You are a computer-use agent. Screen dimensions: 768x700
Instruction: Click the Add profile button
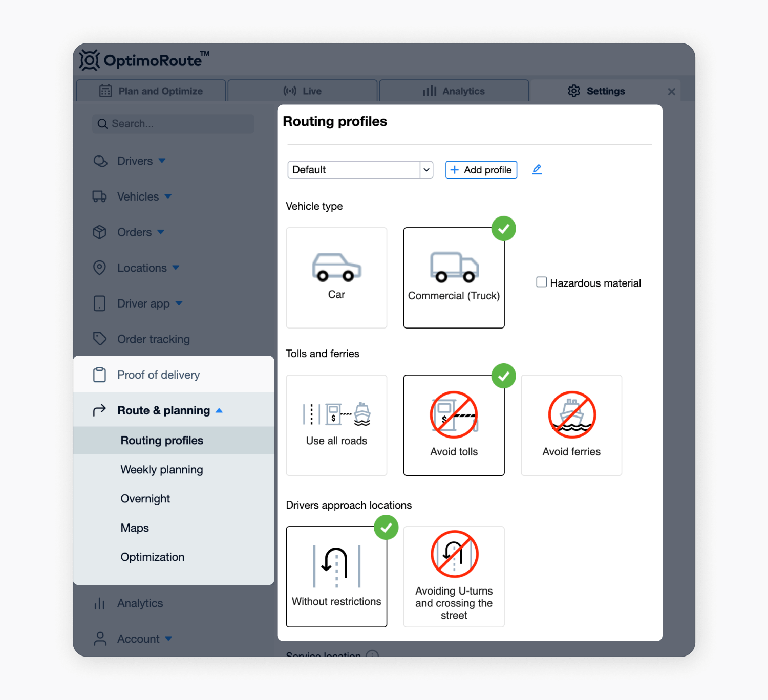481,169
